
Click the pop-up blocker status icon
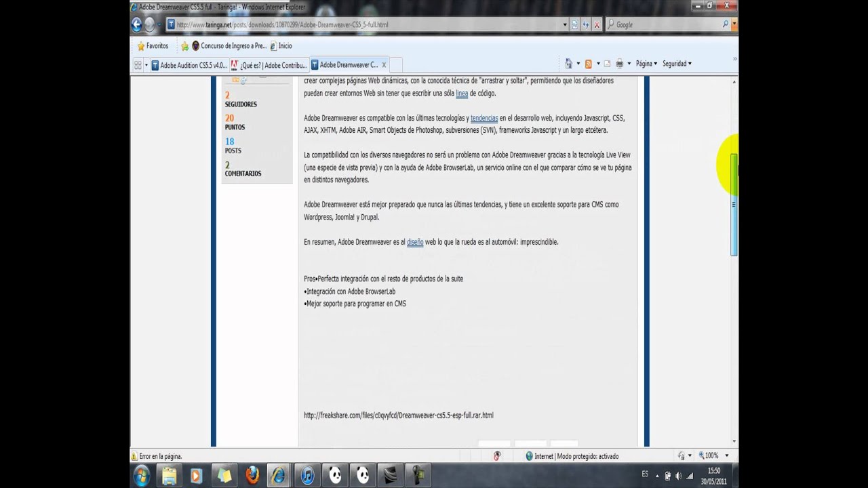(x=496, y=456)
